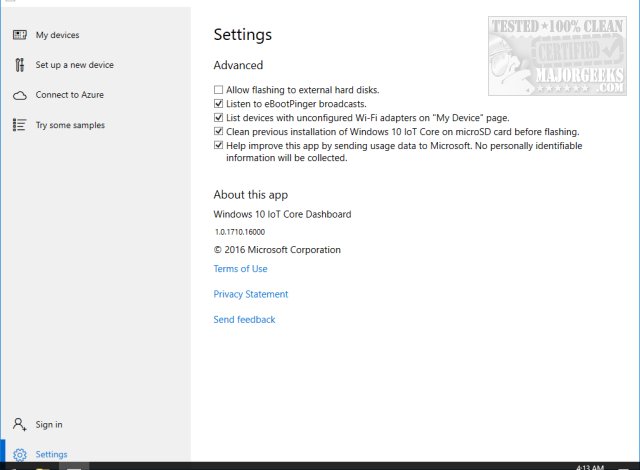Click the About this app heading

[x=251, y=195]
